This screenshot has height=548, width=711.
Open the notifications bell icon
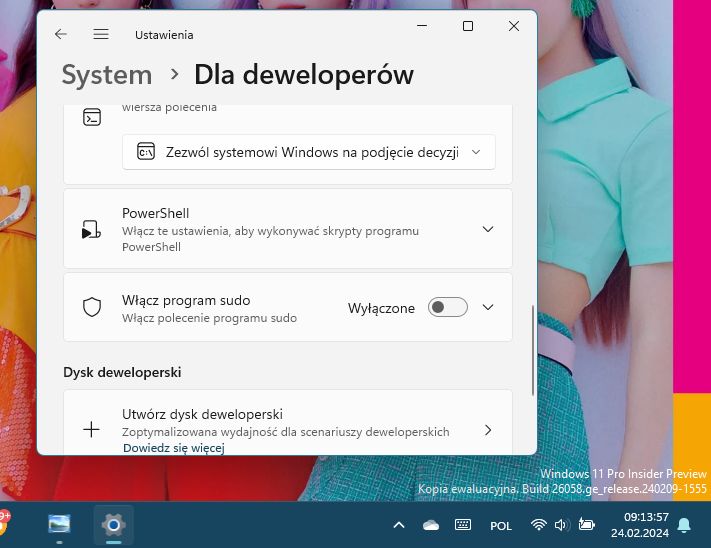pos(684,525)
